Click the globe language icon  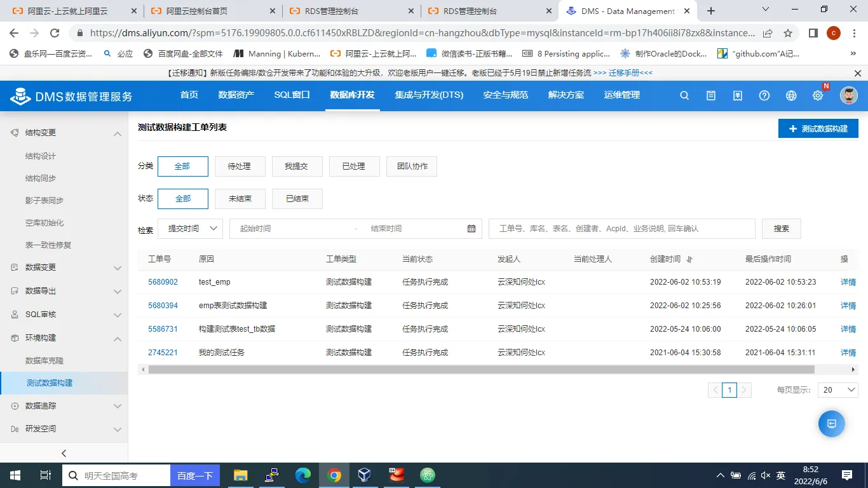point(791,95)
